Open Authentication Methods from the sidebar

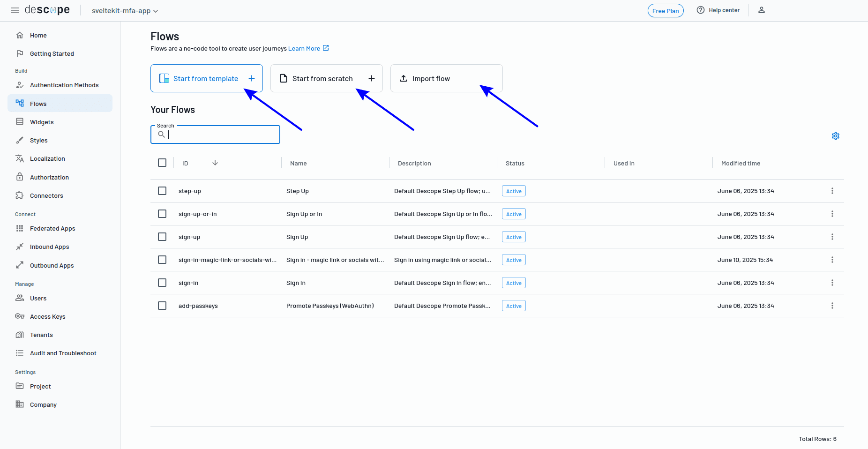(64, 85)
